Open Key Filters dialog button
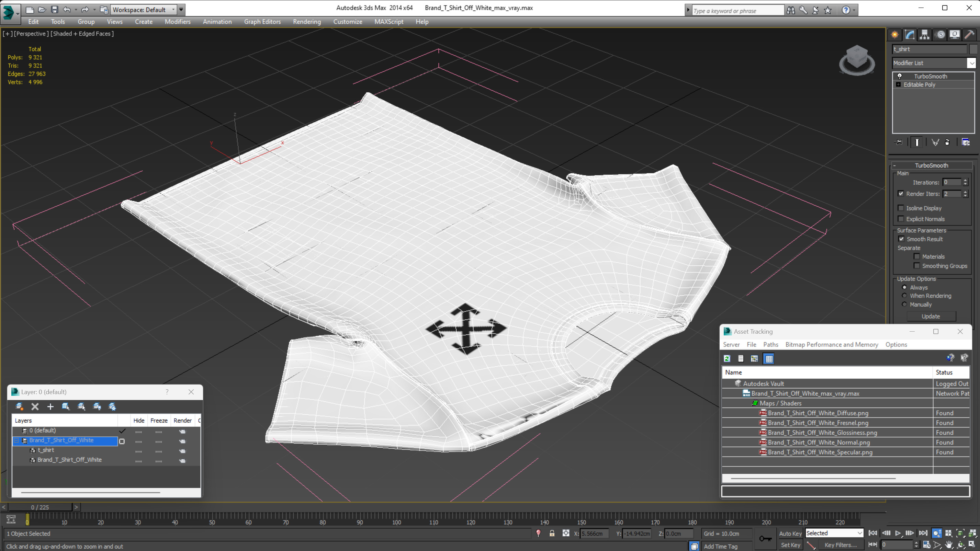Image resolution: width=980 pixels, height=551 pixels. [x=841, y=545]
